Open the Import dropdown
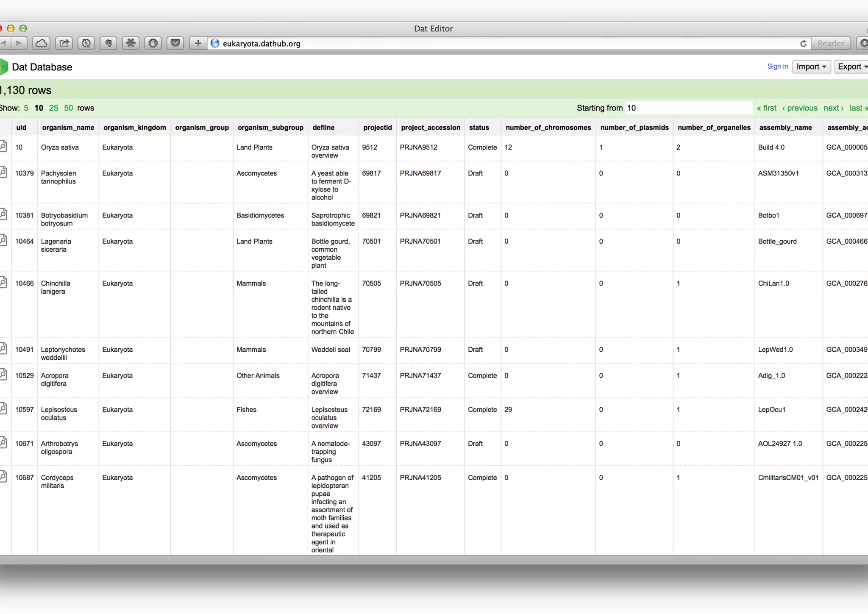 tap(811, 67)
